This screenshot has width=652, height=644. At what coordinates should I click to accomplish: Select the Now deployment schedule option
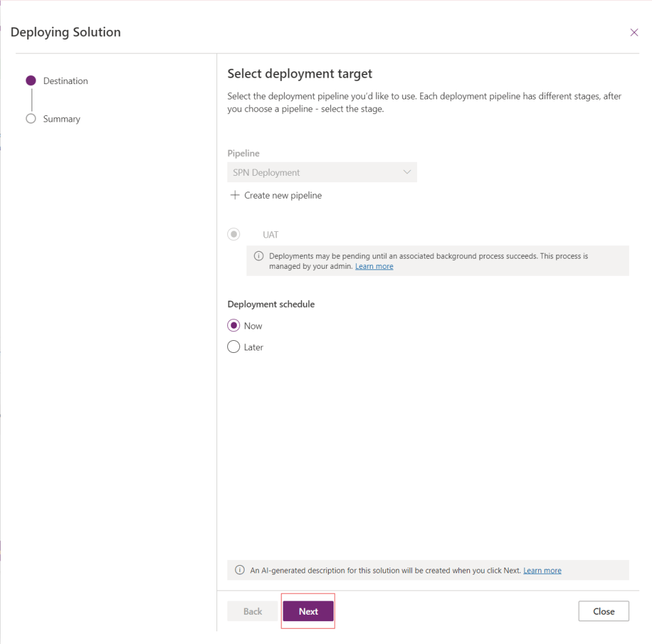[x=234, y=325]
